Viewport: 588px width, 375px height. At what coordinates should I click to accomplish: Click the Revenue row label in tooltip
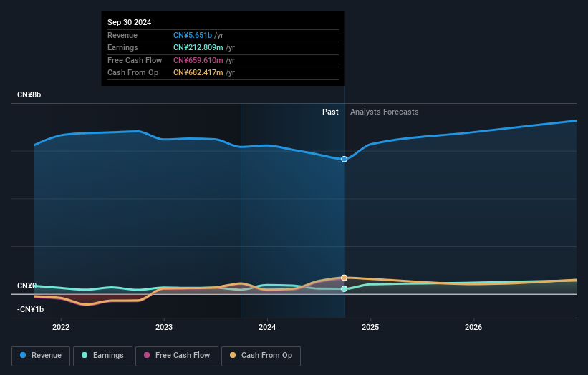point(122,35)
